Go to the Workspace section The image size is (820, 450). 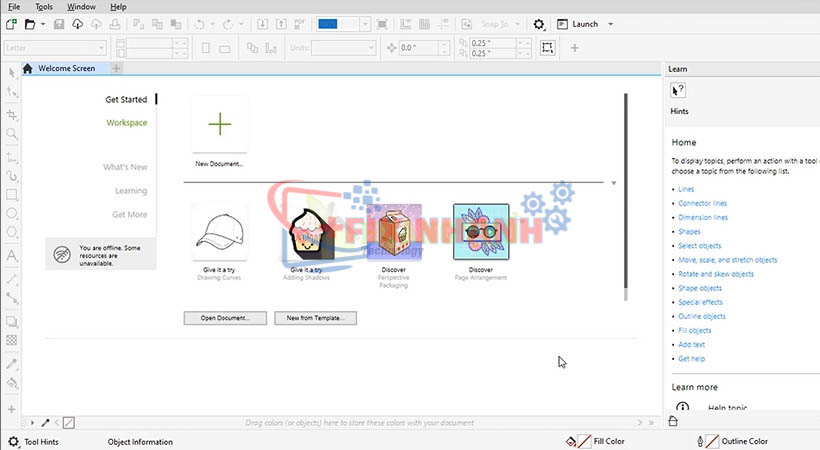pos(127,122)
